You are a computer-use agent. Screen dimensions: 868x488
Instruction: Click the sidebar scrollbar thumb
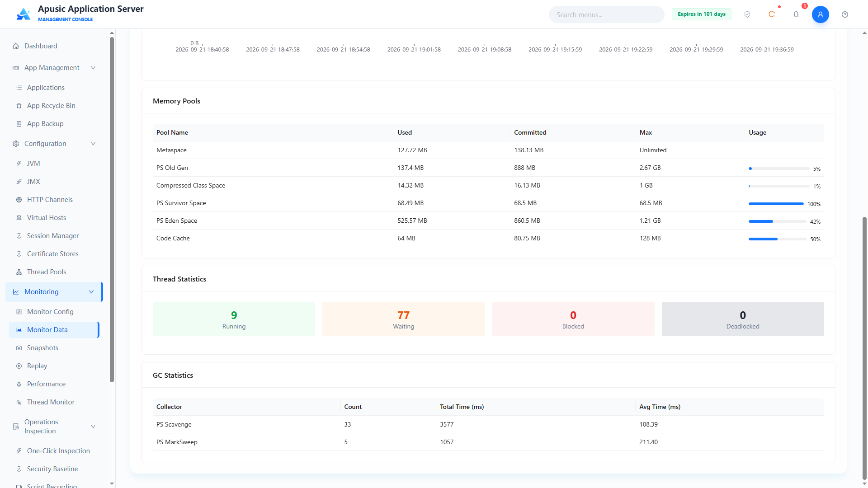click(112, 210)
